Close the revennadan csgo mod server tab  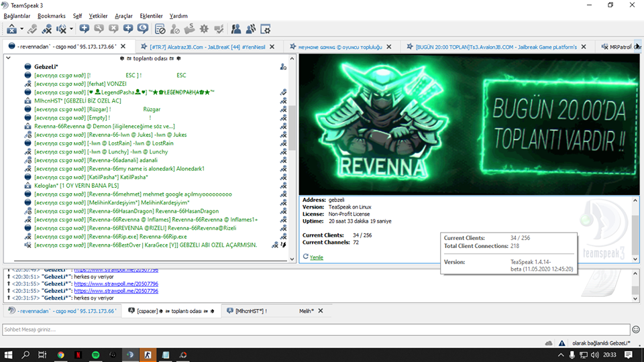tap(123, 46)
